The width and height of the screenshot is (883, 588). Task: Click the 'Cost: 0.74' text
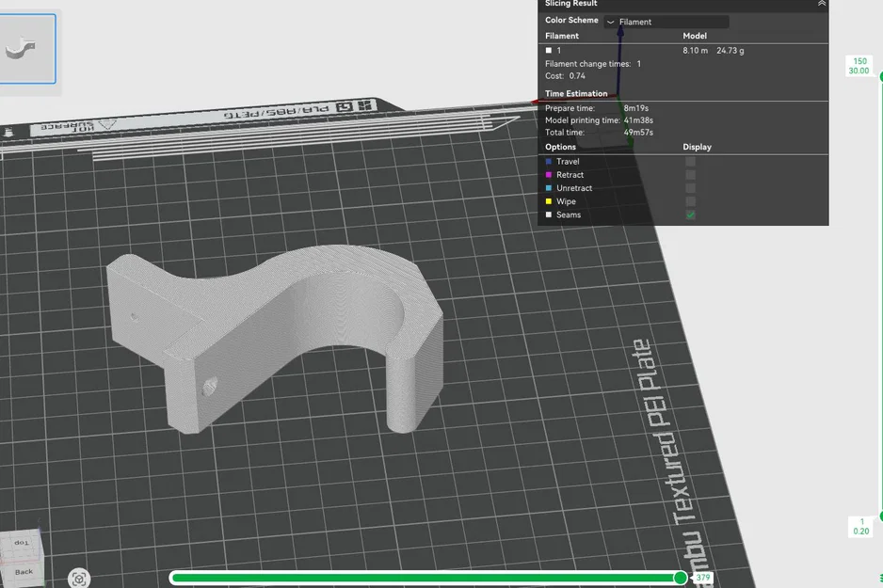coord(565,76)
